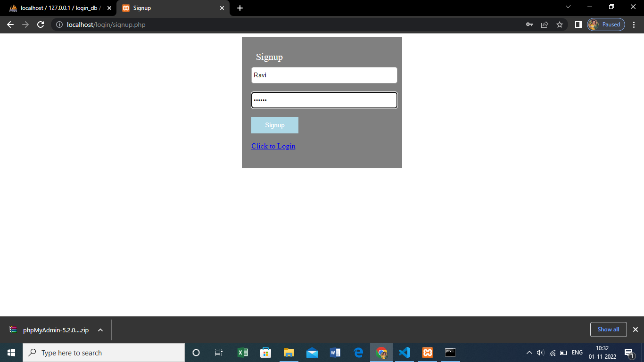Follow the Click to Login link

273,146
